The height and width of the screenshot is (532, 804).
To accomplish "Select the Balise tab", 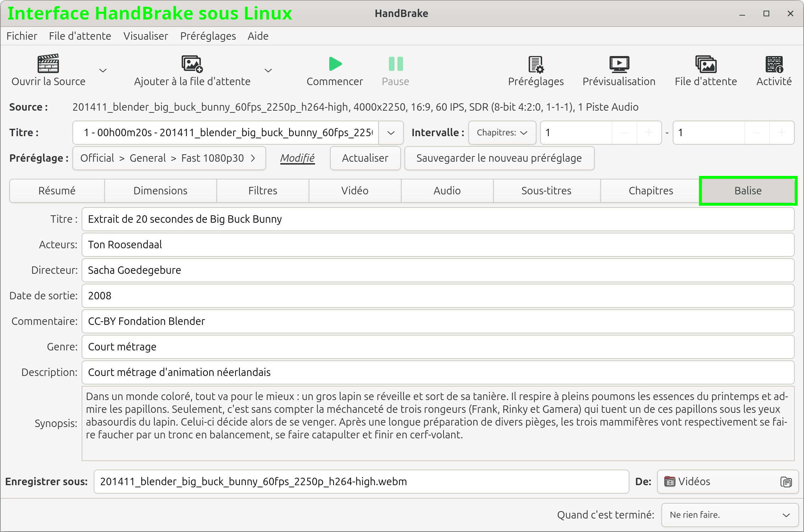I will (x=748, y=191).
